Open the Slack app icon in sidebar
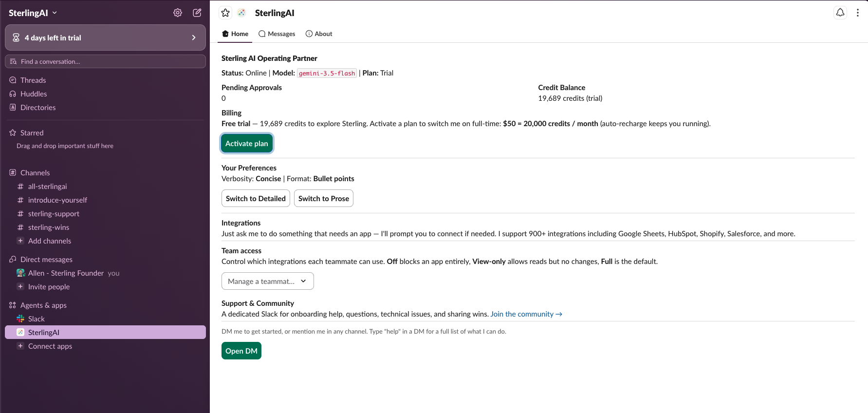The height and width of the screenshot is (413, 868). 20,319
